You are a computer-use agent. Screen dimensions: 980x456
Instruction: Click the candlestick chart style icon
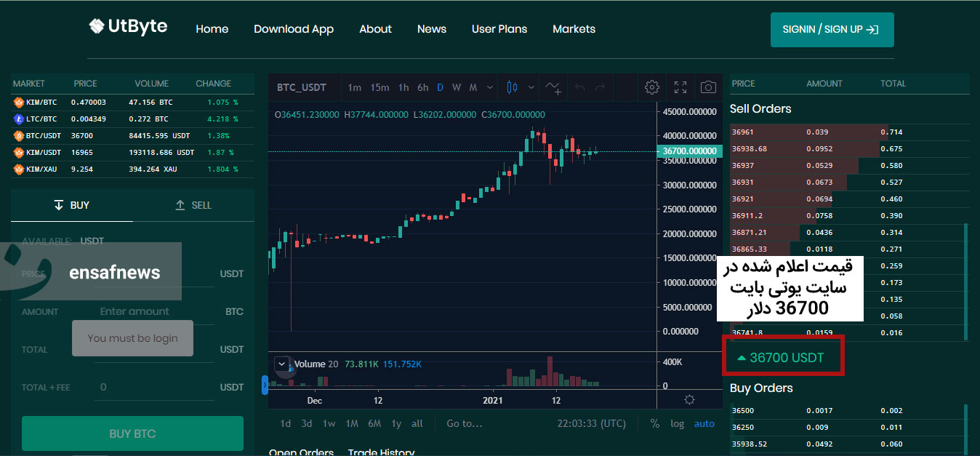(512, 87)
